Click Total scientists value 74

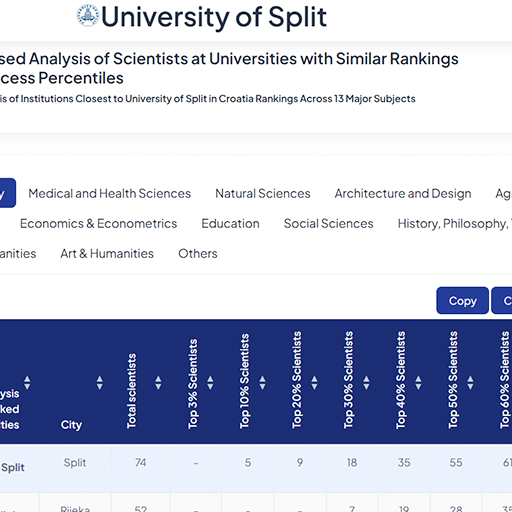pyautogui.click(x=140, y=463)
